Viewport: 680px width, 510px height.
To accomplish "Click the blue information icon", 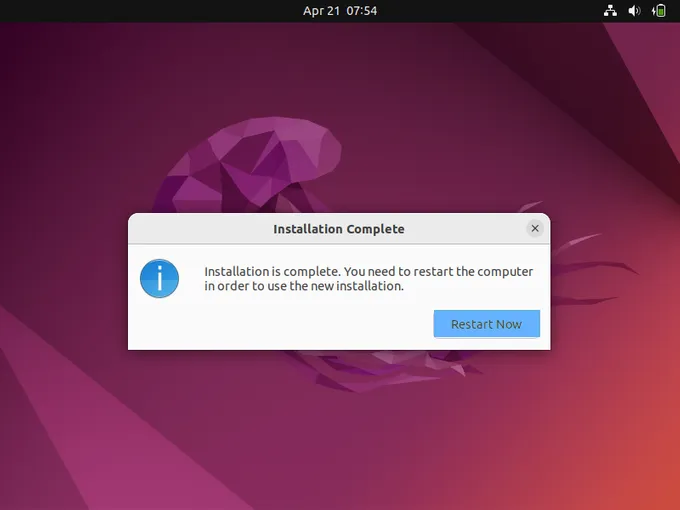I will (x=160, y=278).
